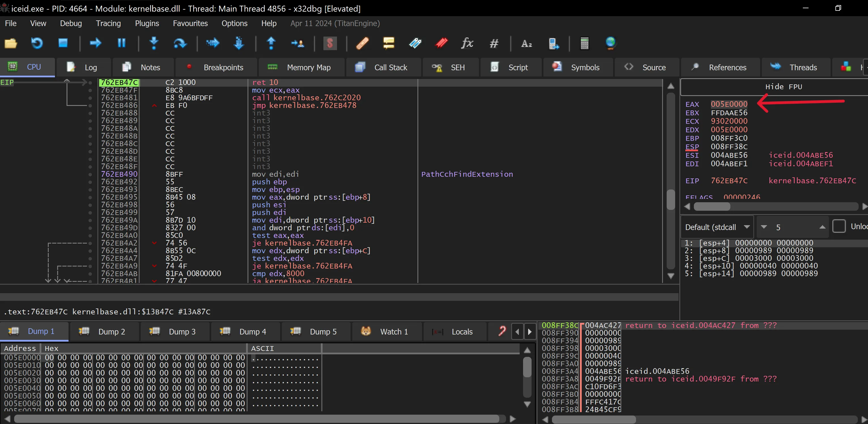Click registers horizontal scrollbar thumb
This screenshot has height=424, width=868.
pyautogui.click(x=712, y=206)
